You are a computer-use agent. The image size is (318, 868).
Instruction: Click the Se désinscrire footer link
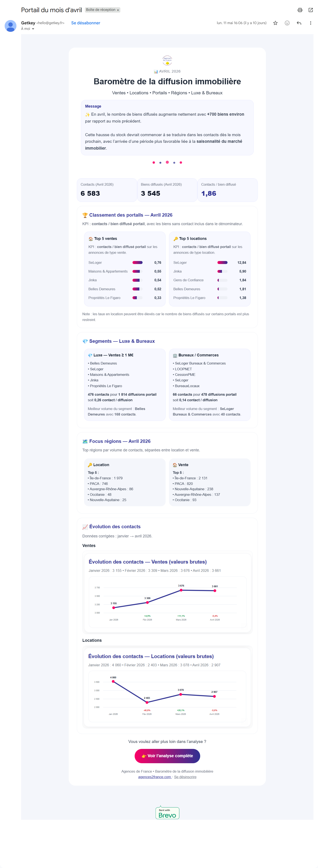pos(185,777)
